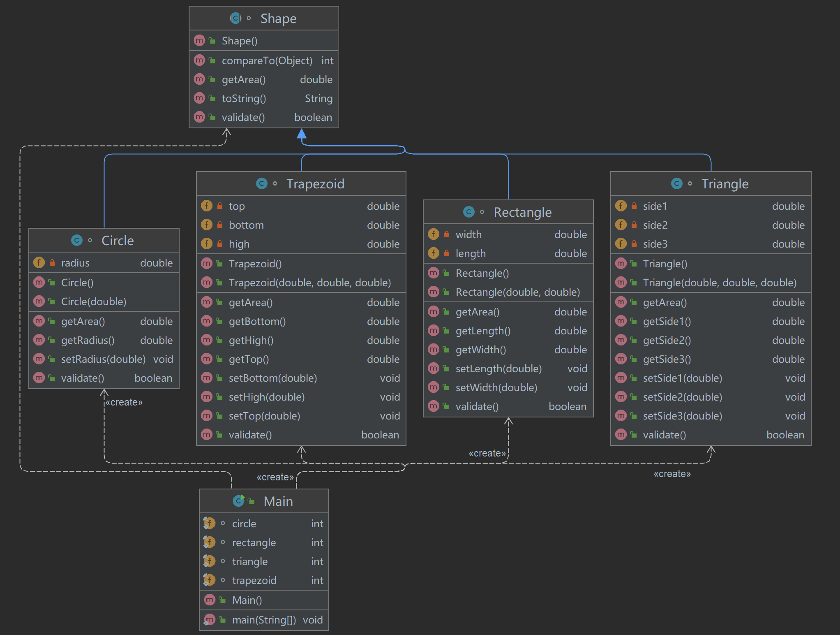Click the abstract class icon beside Shape
The width and height of the screenshot is (840, 635).
(235, 18)
